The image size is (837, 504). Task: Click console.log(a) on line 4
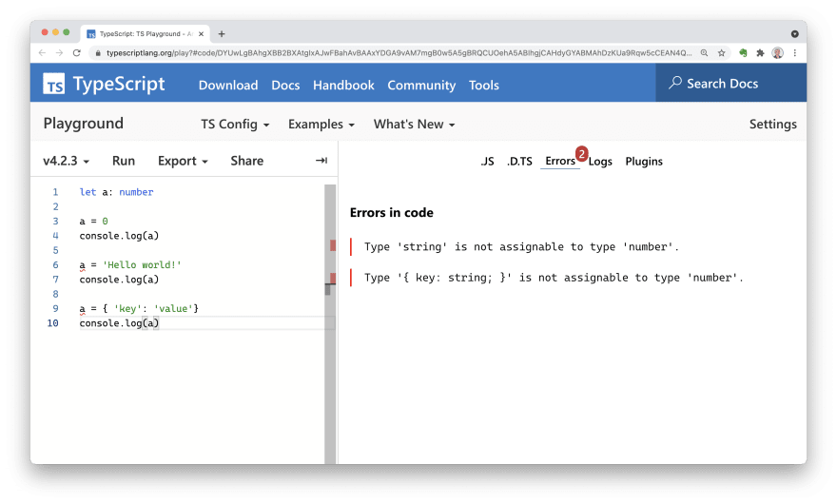pos(119,236)
